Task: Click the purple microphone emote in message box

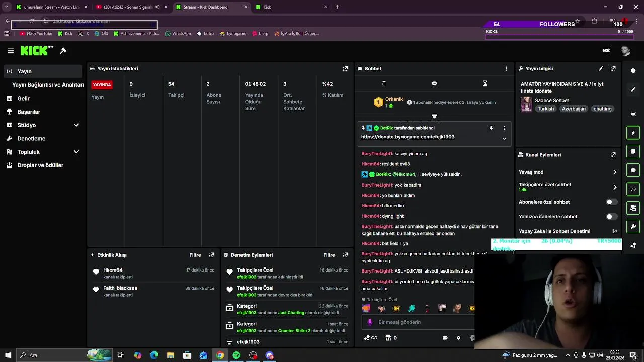Action: [370, 322]
